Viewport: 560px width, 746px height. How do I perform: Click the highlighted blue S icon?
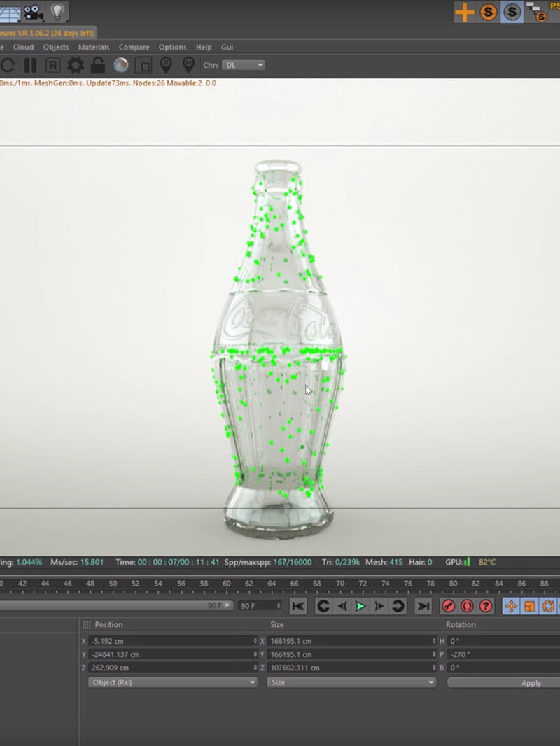point(512,12)
